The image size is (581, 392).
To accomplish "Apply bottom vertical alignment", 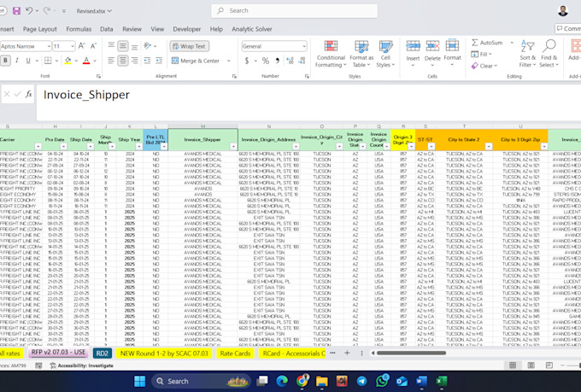I will coord(134,46).
